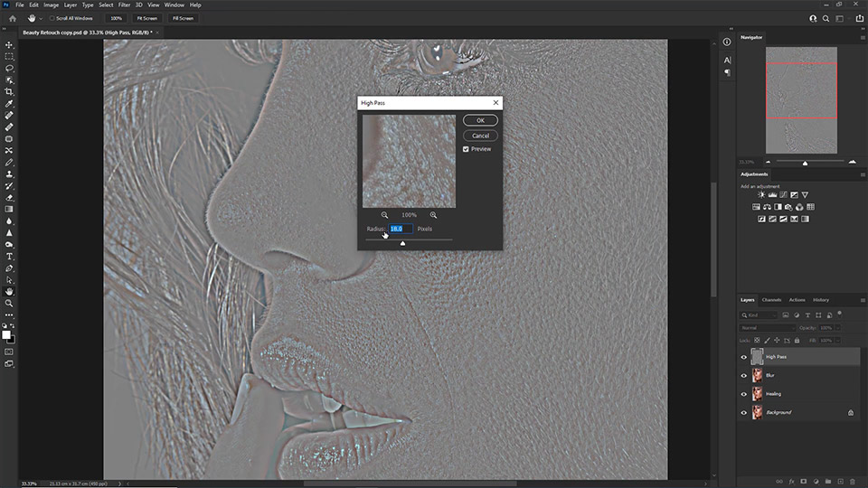Click OK in High Pass dialog
The width and height of the screenshot is (868, 488).
[480, 120]
